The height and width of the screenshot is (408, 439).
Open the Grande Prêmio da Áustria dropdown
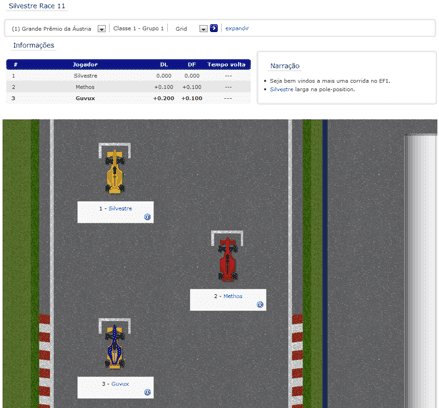(x=102, y=29)
